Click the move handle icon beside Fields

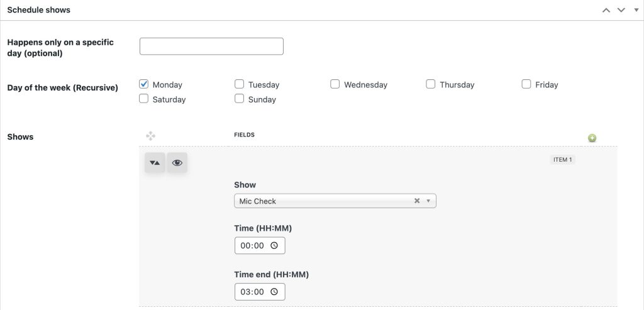(x=150, y=135)
